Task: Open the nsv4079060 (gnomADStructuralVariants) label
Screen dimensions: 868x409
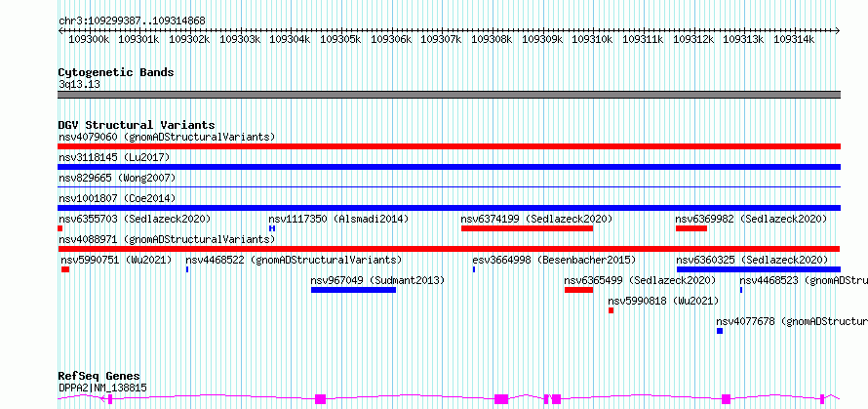Action: click(x=167, y=137)
